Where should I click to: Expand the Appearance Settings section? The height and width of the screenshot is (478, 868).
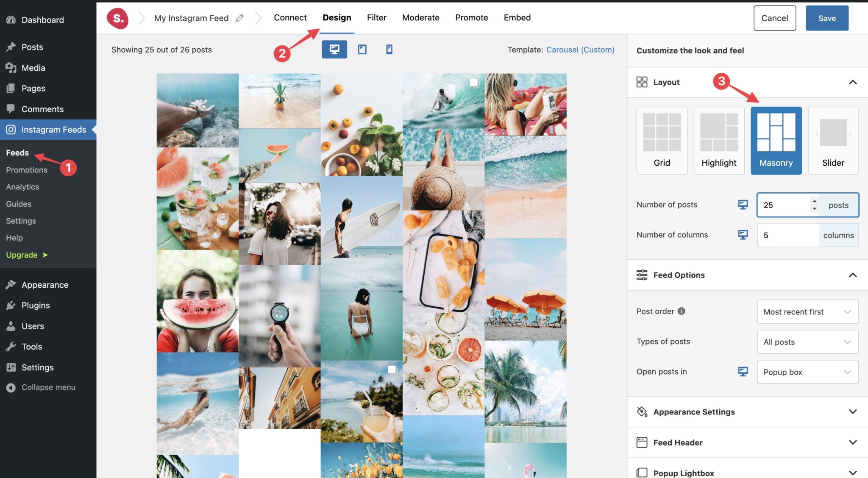[x=747, y=412]
